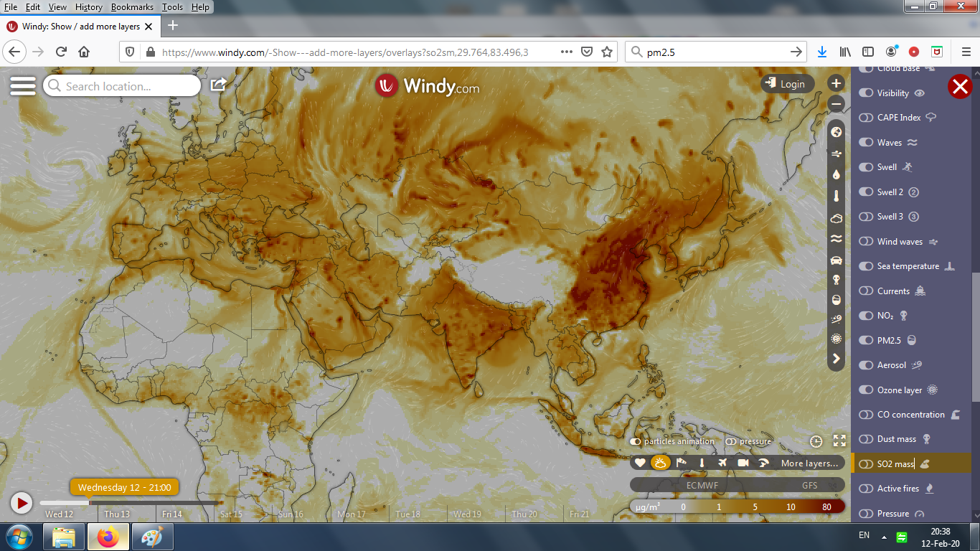Select the clouds layer icon in sidebar
Screen dimensions: 980x551
coord(836,218)
